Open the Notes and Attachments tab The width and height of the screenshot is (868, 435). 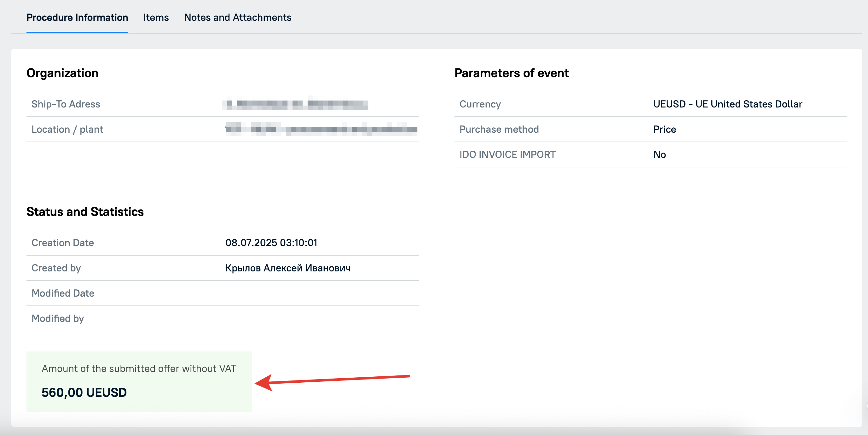click(238, 17)
